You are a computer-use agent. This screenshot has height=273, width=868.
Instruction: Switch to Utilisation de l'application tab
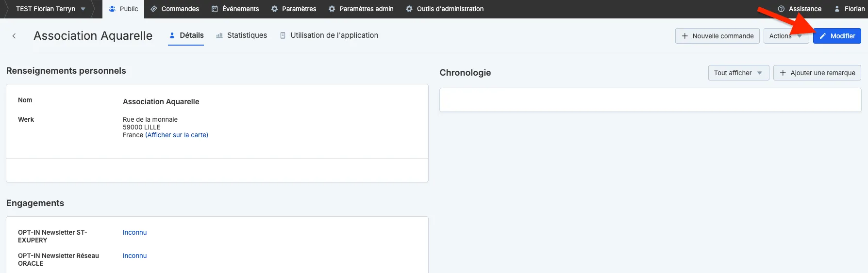[x=329, y=35]
